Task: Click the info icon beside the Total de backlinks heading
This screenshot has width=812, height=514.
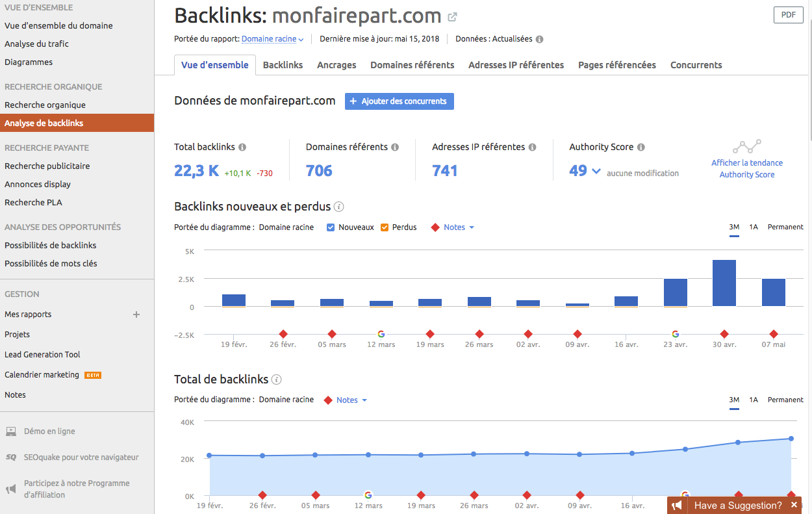Action: [x=277, y=379]
